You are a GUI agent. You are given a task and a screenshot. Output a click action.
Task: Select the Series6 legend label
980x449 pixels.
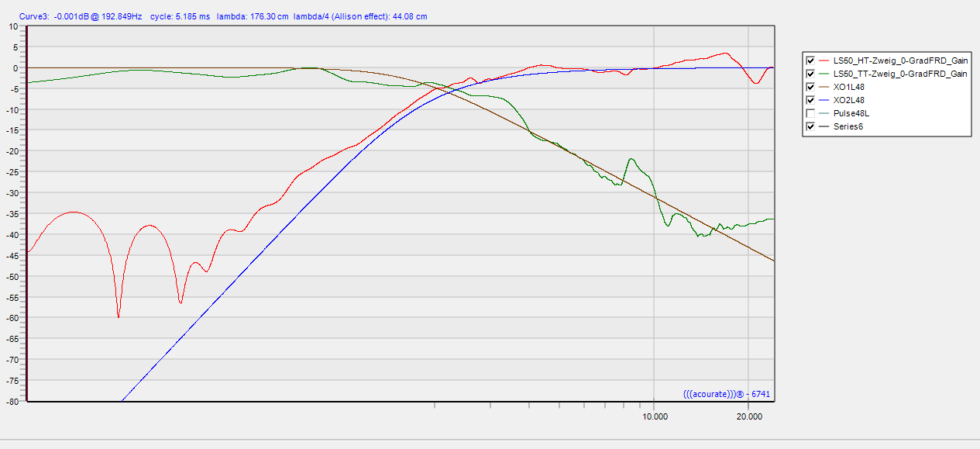[848, 126]
